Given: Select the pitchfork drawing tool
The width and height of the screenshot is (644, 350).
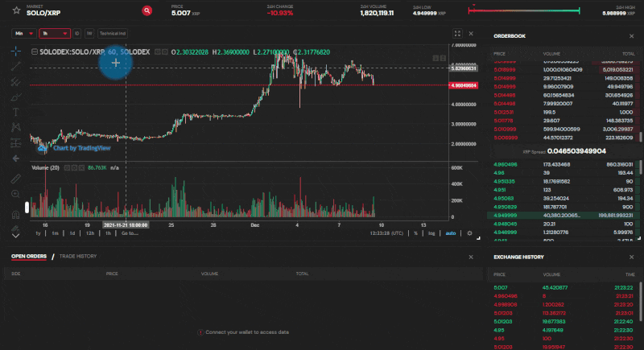Looking at the screenshot, I should [15, 81].
